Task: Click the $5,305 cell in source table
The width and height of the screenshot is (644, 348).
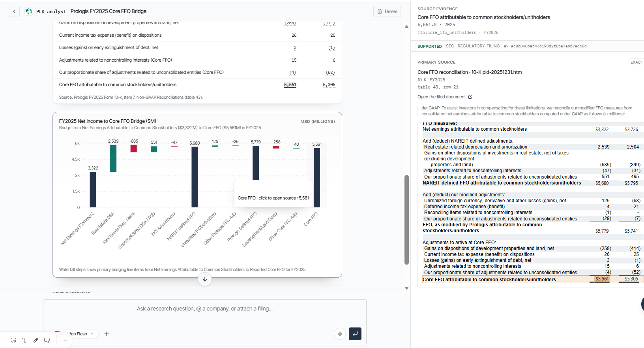Action: point(631,279)
